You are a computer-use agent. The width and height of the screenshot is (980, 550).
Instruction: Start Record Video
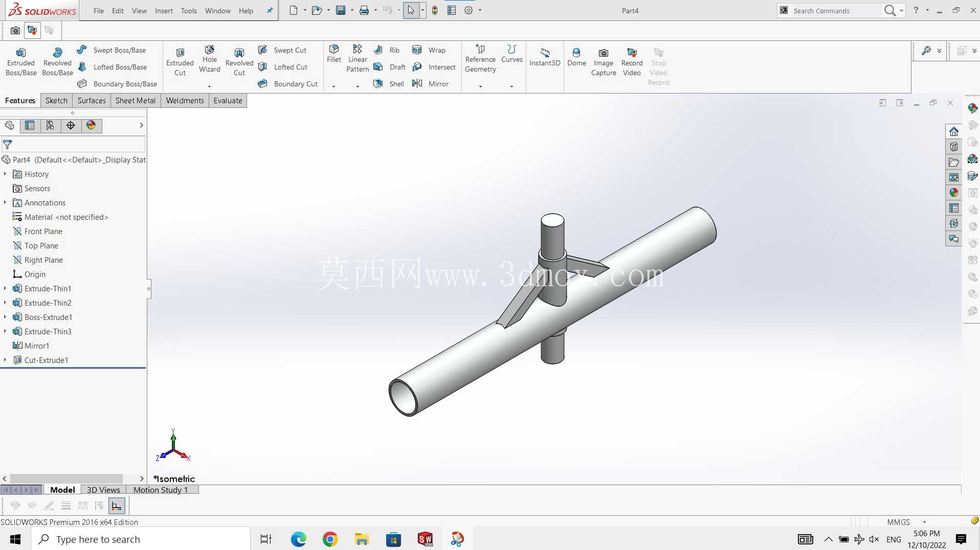point(632,62)
